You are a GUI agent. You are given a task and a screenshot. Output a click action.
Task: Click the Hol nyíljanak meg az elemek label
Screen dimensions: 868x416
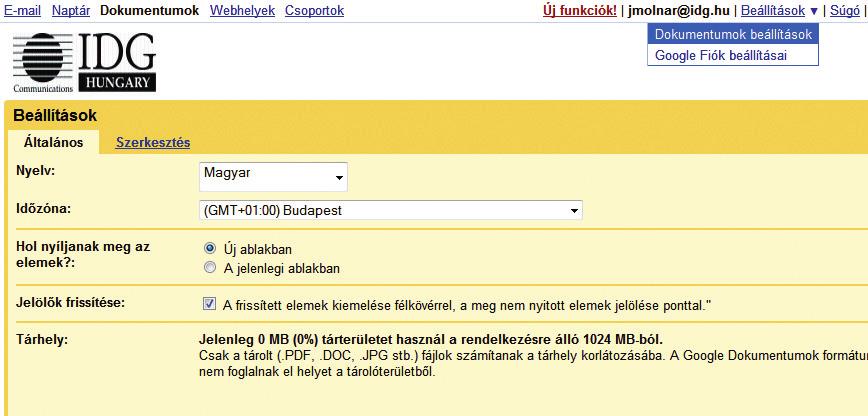83,254
